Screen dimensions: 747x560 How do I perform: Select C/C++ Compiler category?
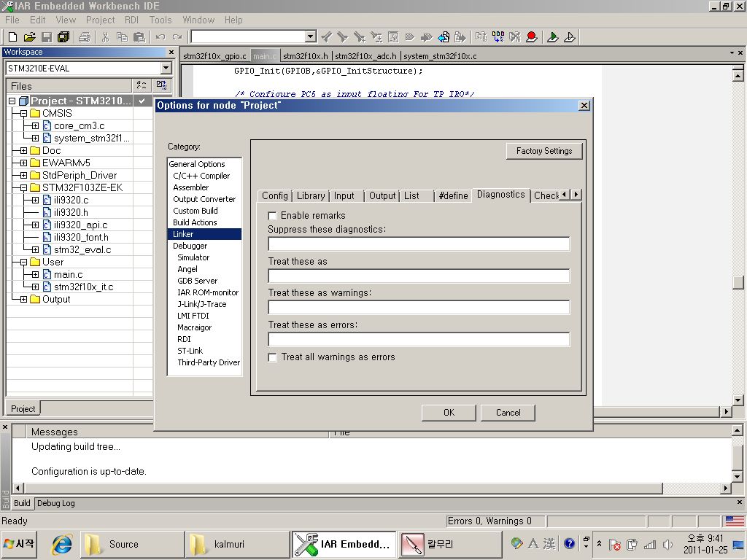[201, 176]
